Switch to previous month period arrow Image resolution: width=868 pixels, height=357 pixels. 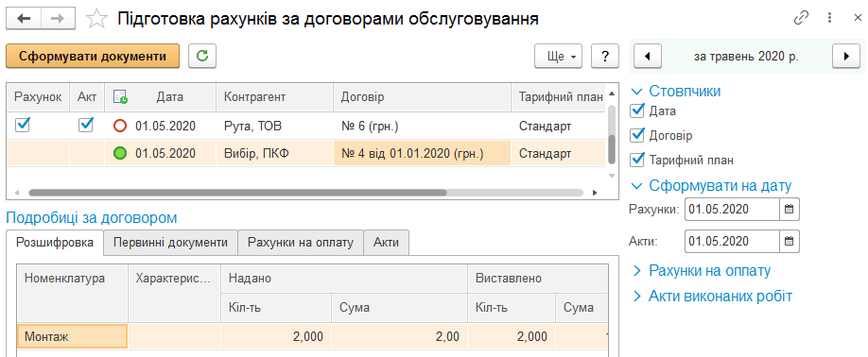coord(646,56)
